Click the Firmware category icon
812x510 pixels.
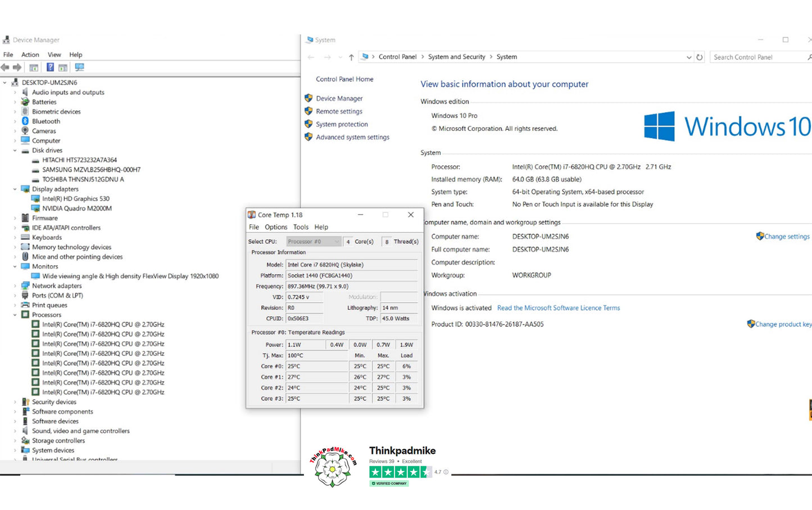point(25,218)
